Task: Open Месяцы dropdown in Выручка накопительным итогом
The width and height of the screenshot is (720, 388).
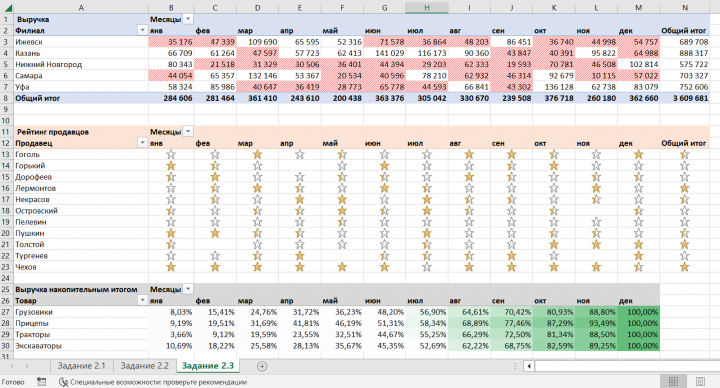Action: coord(188,289)
